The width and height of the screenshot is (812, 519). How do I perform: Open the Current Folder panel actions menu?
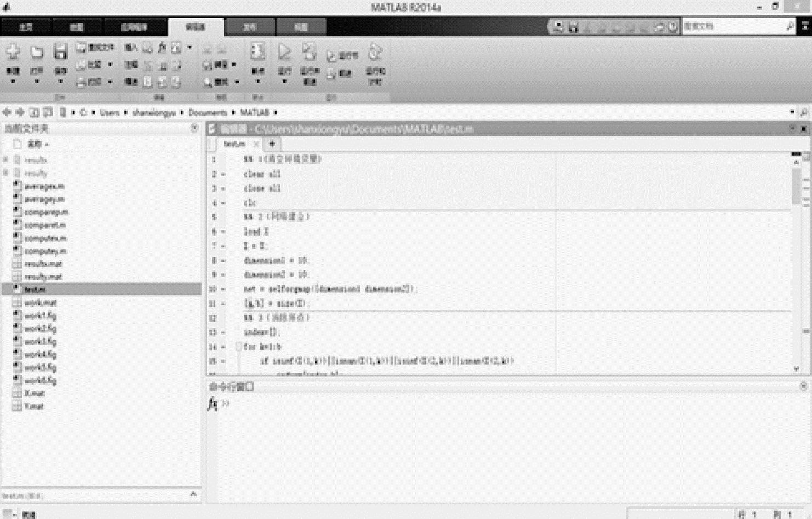[195, 128]
